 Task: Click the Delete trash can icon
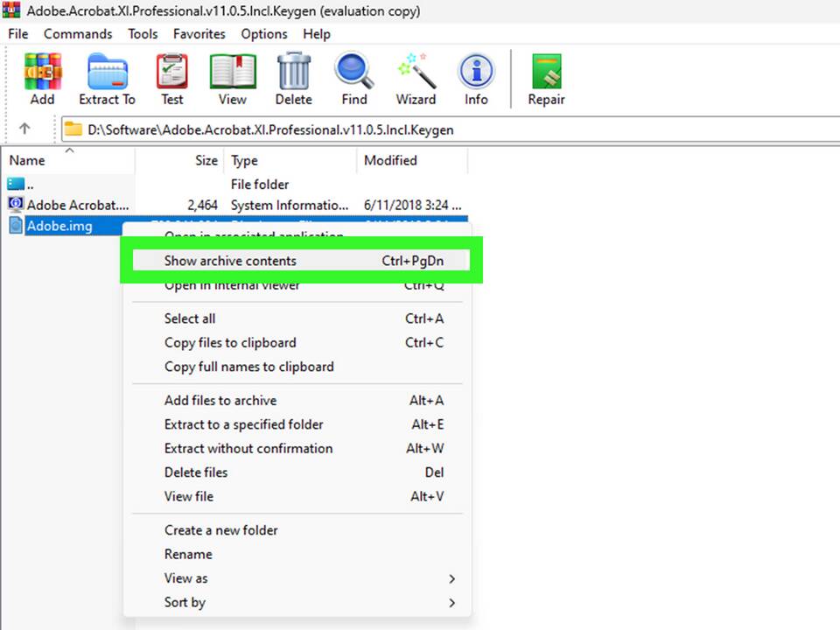293,79
